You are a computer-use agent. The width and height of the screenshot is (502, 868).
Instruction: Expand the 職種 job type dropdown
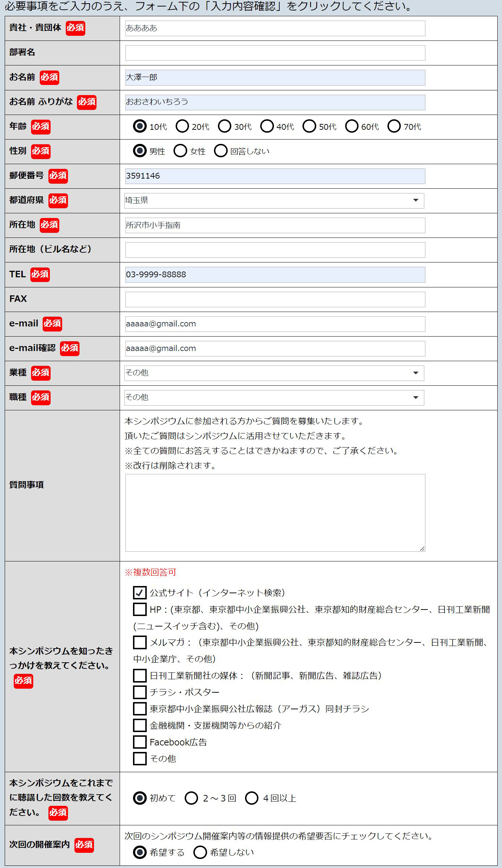coord(274,398)
